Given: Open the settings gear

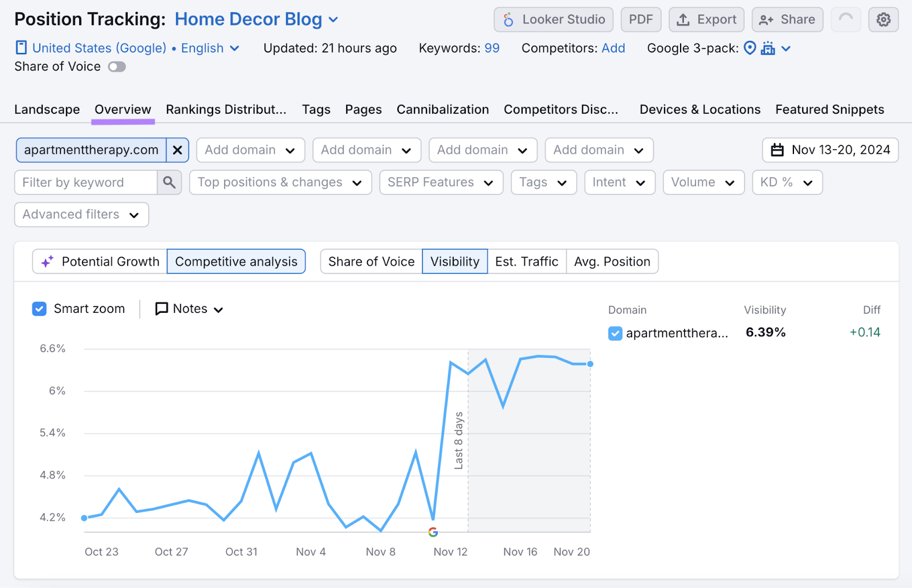Looking at the screenshot, I should click(883, 19).
